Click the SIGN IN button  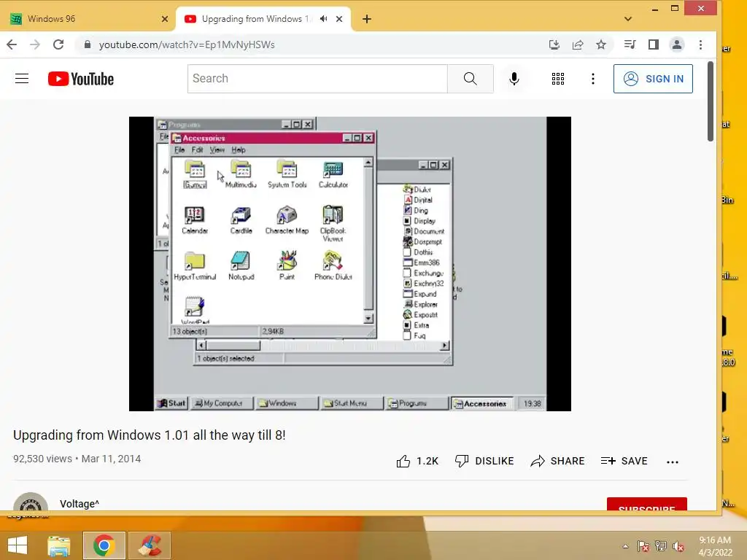click(653, 79)
